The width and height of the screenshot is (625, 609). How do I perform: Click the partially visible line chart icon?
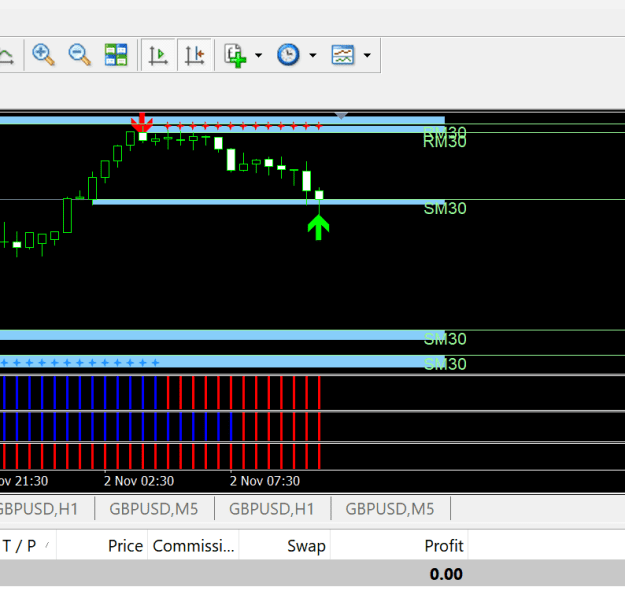[x=7, y=56]
